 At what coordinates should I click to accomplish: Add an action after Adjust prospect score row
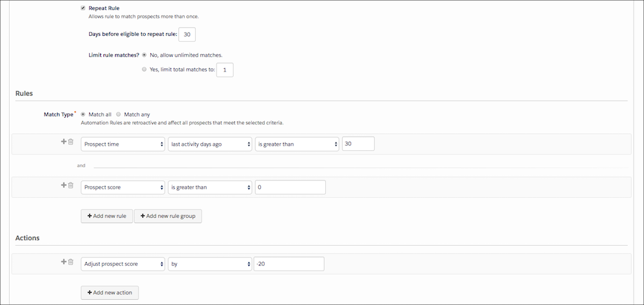pos(64,261)
